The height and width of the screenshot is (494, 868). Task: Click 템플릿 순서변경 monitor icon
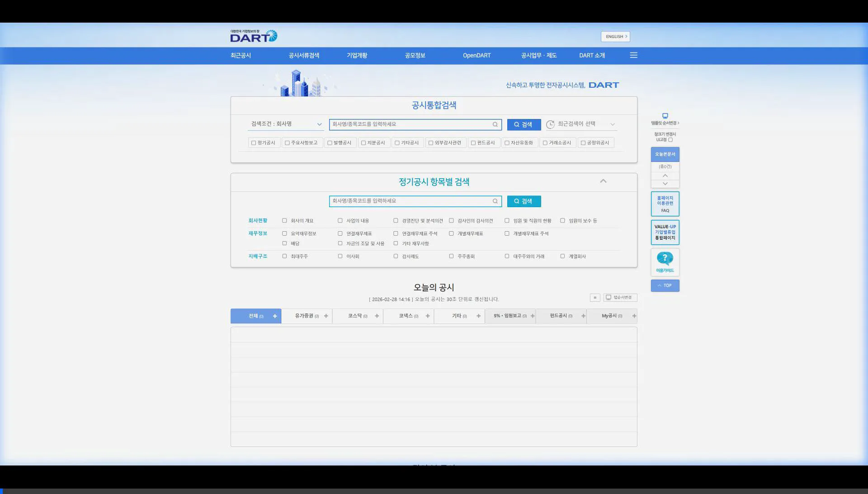tap(665, 116)
